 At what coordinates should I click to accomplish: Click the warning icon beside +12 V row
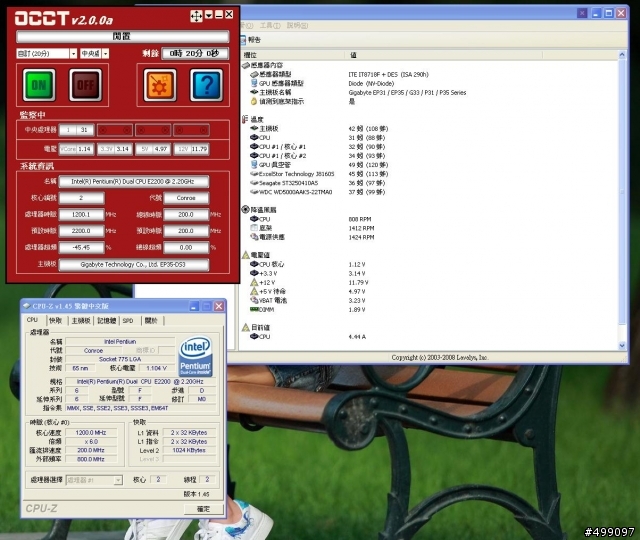click(254, 282)
